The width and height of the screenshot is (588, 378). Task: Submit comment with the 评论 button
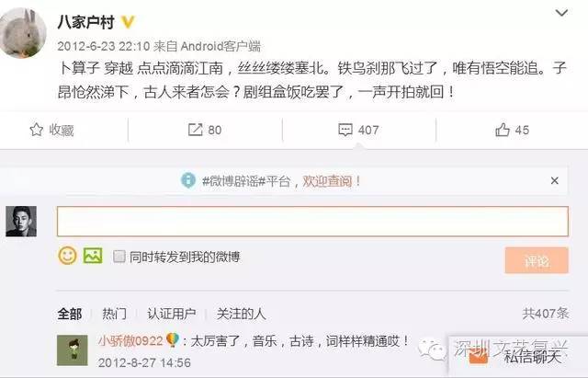point(537,260)
